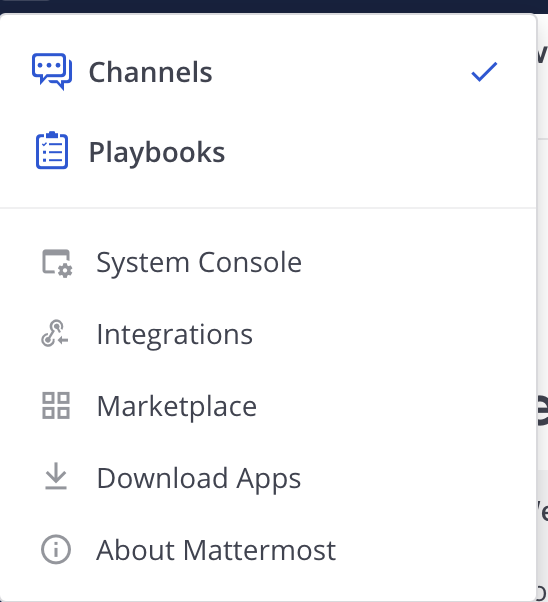Open the System Console menu entry
This screenshot has width=548, height=602.
tap(268, 263)
